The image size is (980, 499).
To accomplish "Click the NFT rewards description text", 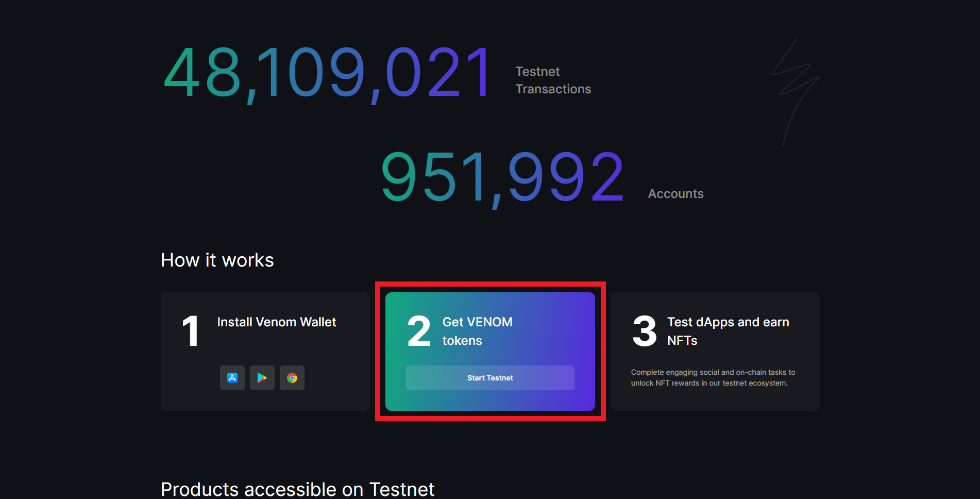I will [x=713, y=378].
